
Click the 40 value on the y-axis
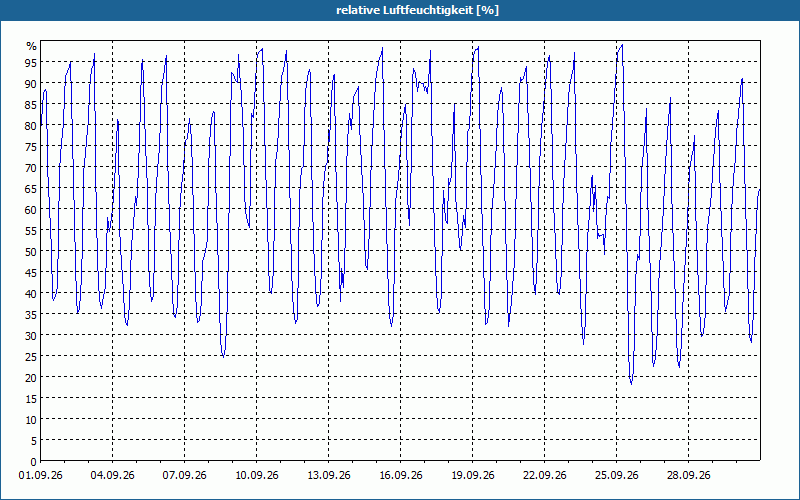point(31,293)
